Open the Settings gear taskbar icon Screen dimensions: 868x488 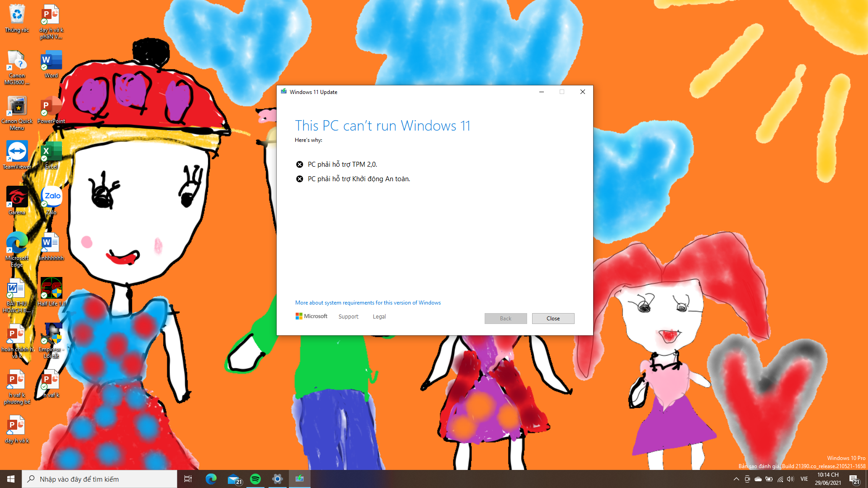(278, 479)
